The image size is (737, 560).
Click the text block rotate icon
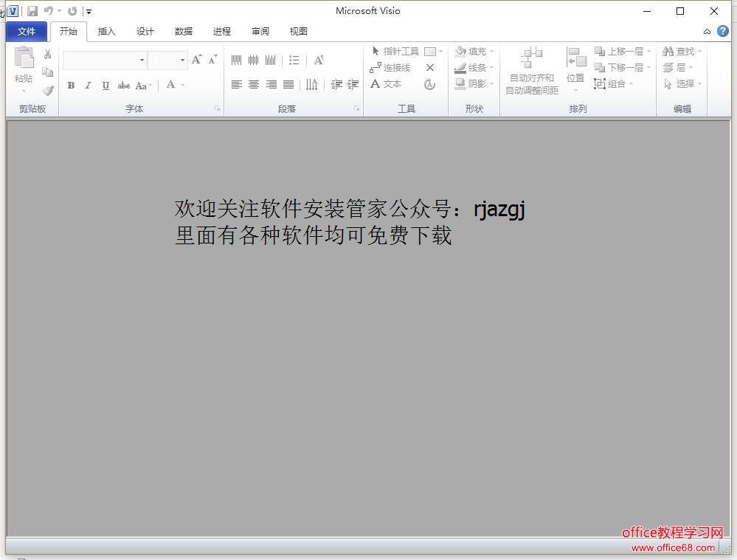429,84
